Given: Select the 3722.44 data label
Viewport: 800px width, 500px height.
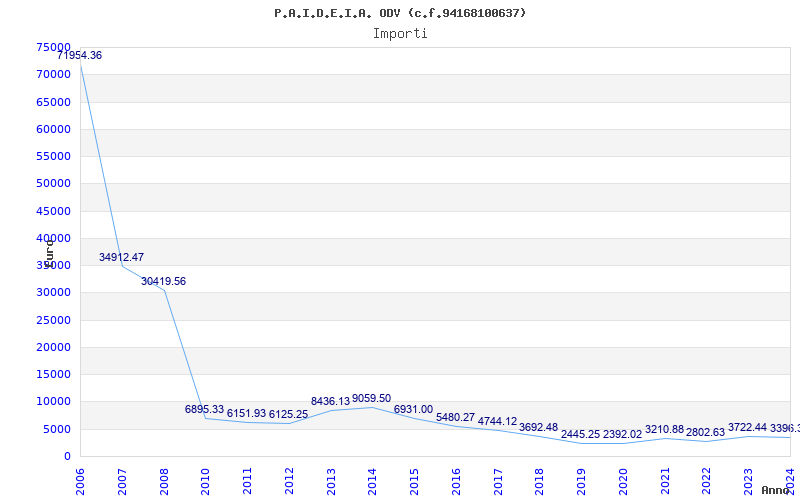Looking at the screenshot, I should 747,427.
